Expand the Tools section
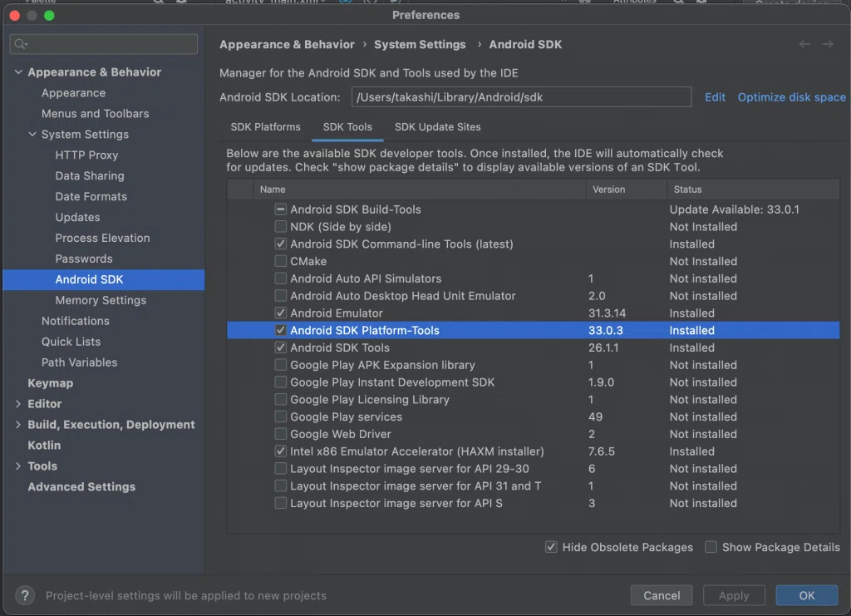 click(18, 466)
